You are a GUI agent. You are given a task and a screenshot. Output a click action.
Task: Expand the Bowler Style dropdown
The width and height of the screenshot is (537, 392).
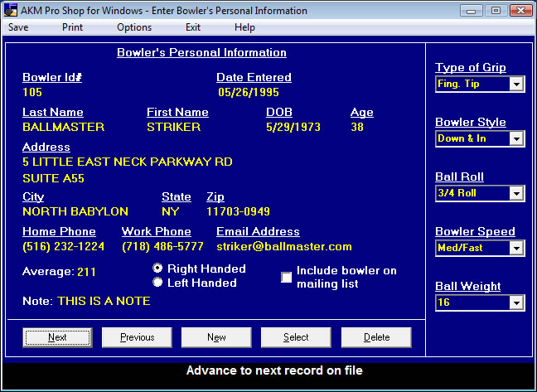tap(516, 138)
